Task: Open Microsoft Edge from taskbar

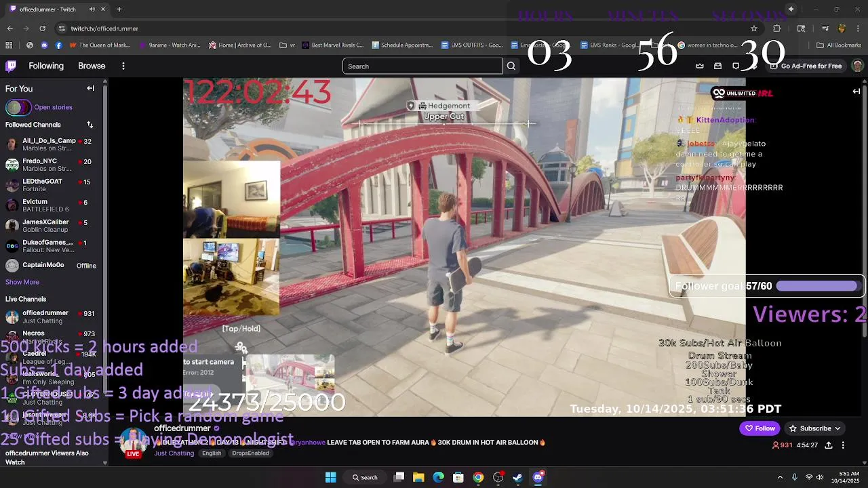Action: pyautogui.click(x=438, y=477)
